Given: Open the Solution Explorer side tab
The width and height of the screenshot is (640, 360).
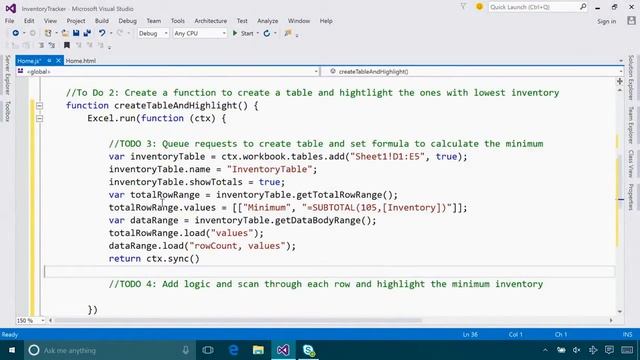Looking at the screenshot, I should click(631, 78).
